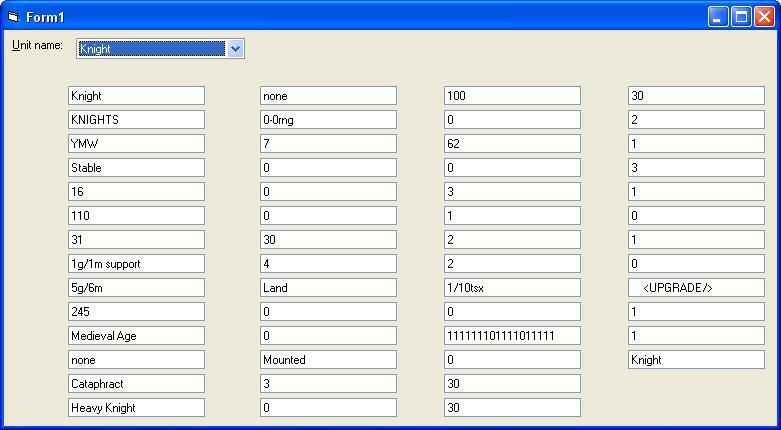The height and width of the screenshot is (430, 781).
Task: Click the 1111111011110111111 field
Action: (512, 336)
